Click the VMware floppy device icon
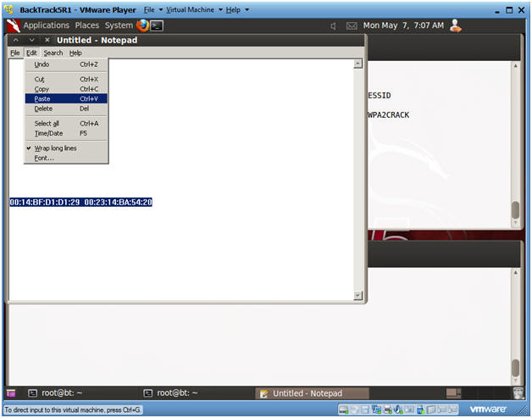This screenshot has width=532, height=418. tap(365, 410)
